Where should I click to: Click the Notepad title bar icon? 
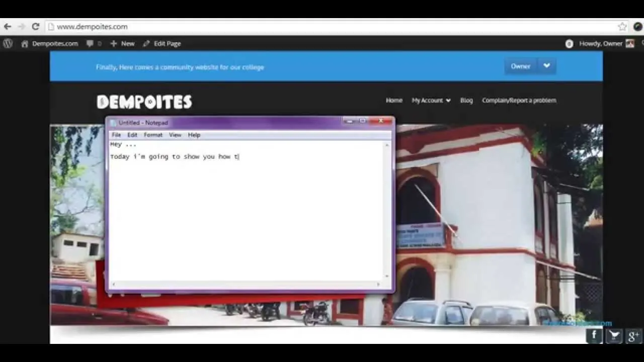[113, 123]
